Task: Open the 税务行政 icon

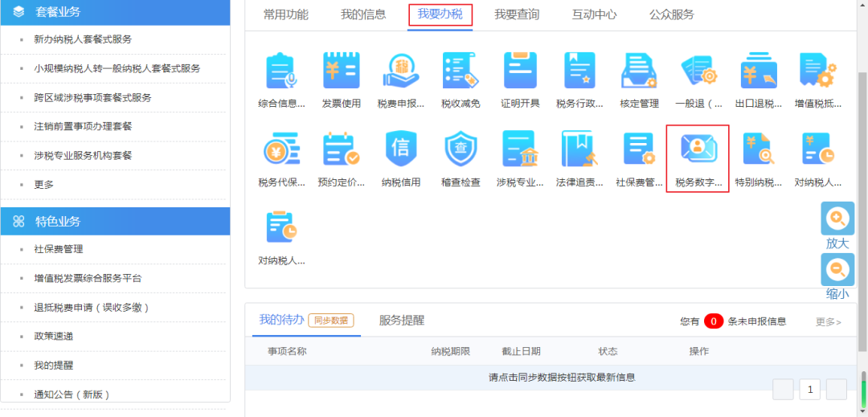Action: 579,71
